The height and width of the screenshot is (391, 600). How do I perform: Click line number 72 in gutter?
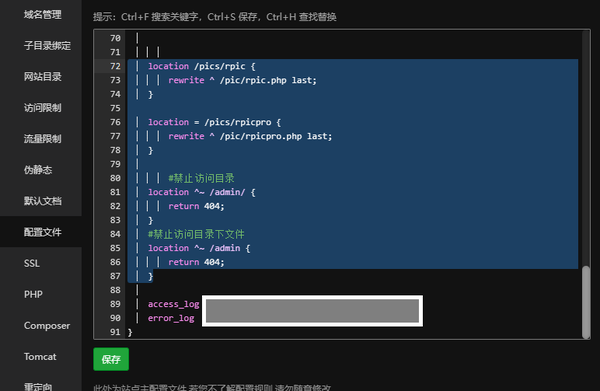pos(115,66)
